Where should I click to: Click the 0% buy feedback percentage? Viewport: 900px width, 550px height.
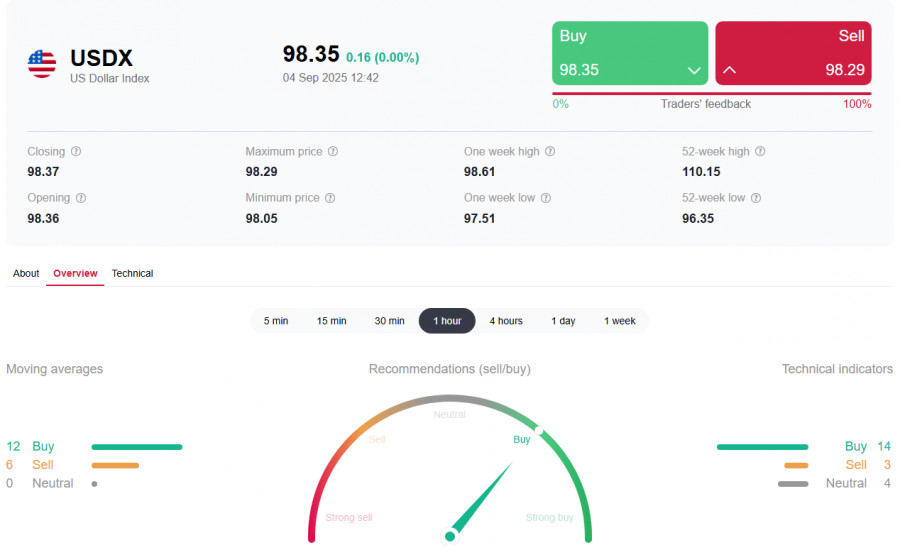click(561, 104)
